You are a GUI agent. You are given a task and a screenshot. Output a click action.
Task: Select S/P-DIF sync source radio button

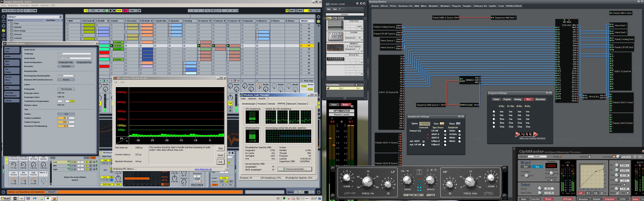click(445, 131)
